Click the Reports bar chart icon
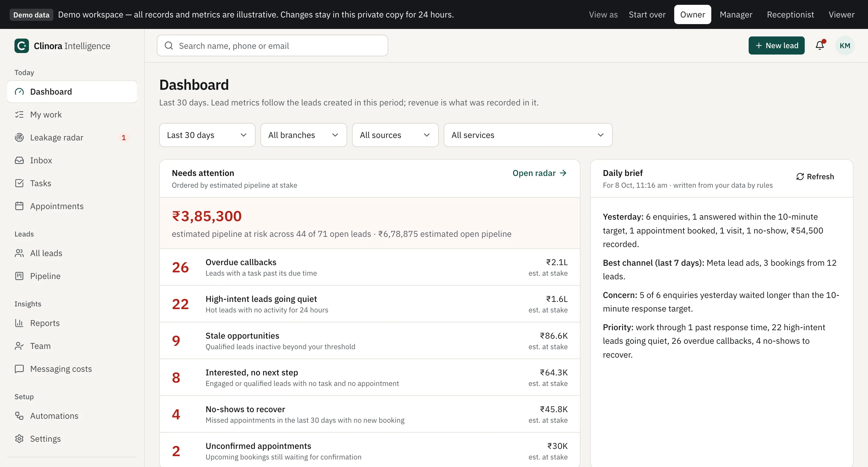Screen dimensions: 868x467 [x=19, y=323]
